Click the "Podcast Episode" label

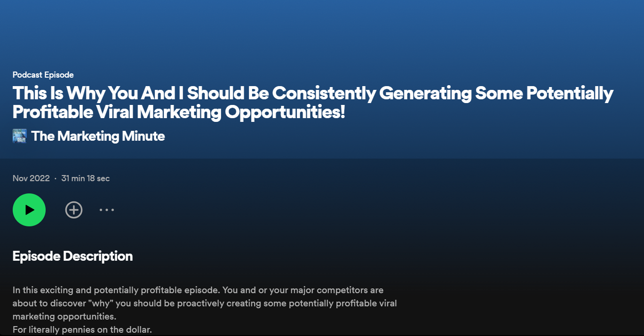pos(43,75)
